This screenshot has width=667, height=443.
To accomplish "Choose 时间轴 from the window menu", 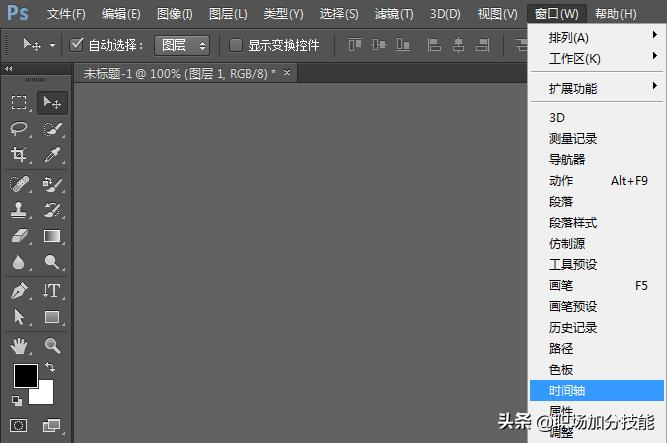I will [596, 390].
